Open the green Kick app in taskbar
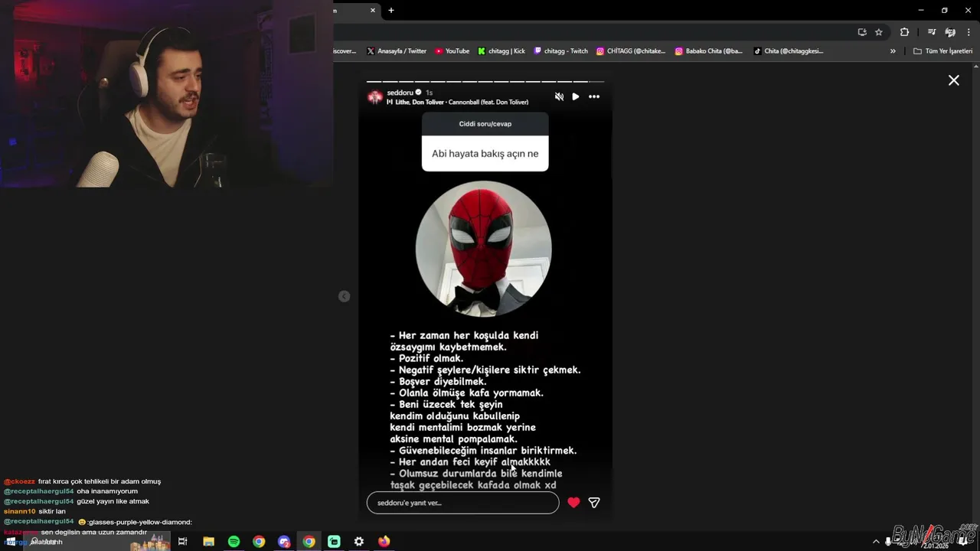The image size is (980, 551). 334,542
